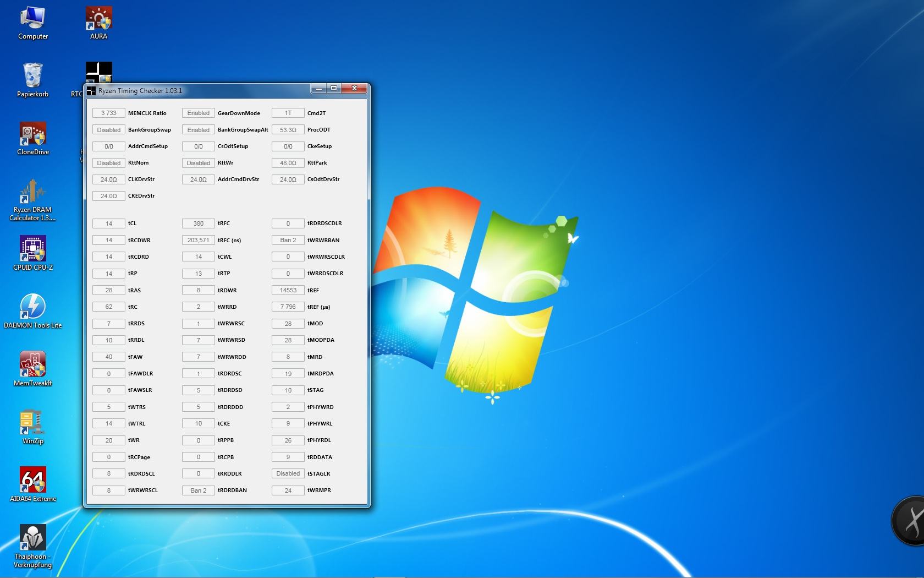This screenshot has width=924, height=578.
Task: Focus the CsOdtSetup value field
Action: [x=199, y=146]
